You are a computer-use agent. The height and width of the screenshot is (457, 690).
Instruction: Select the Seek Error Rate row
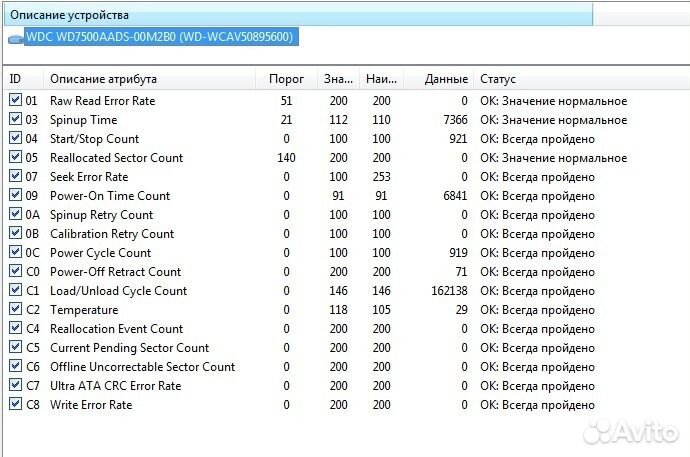89,177
